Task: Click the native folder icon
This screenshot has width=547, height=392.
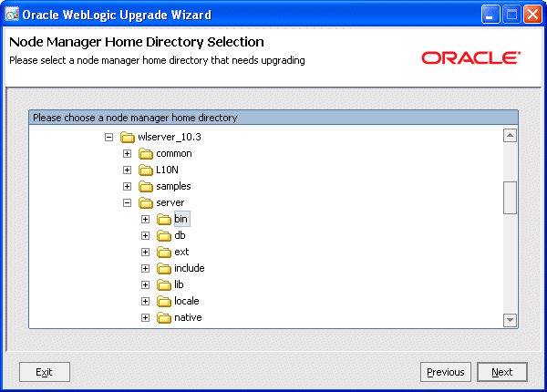Action: (x=163, y=317)
